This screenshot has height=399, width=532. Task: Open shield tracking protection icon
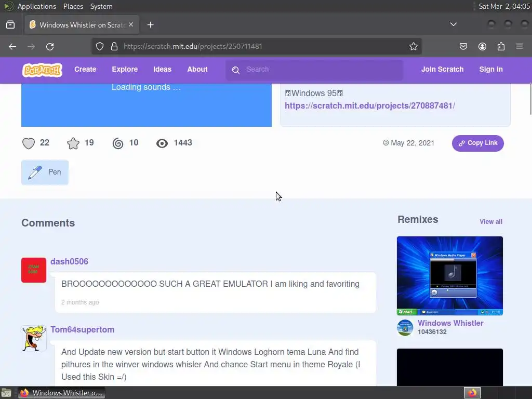99,46
